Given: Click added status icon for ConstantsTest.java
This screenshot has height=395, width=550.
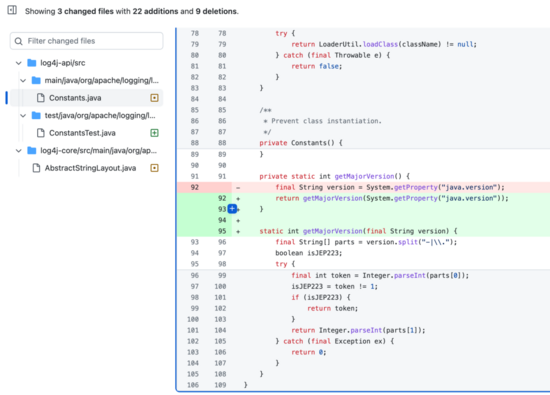Looking at the screenshot, I should (x=154, y=133).
